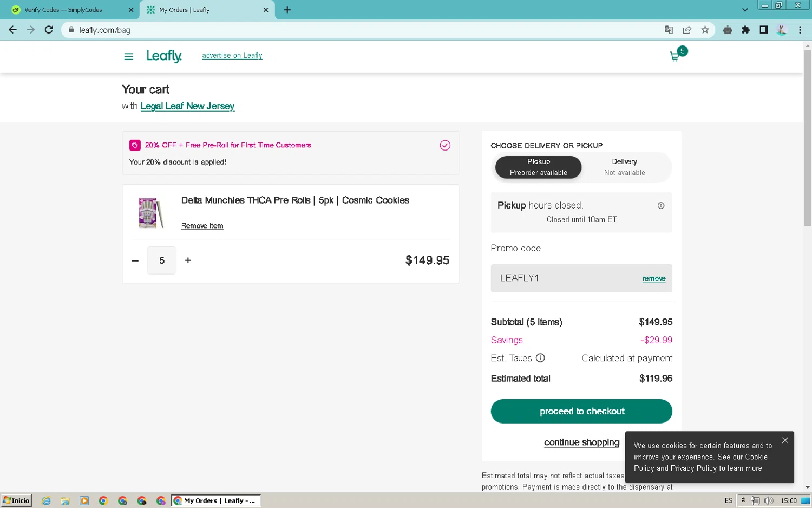
Task: Click the volume speaker tray icon
Action: click(x=769, y=500)
